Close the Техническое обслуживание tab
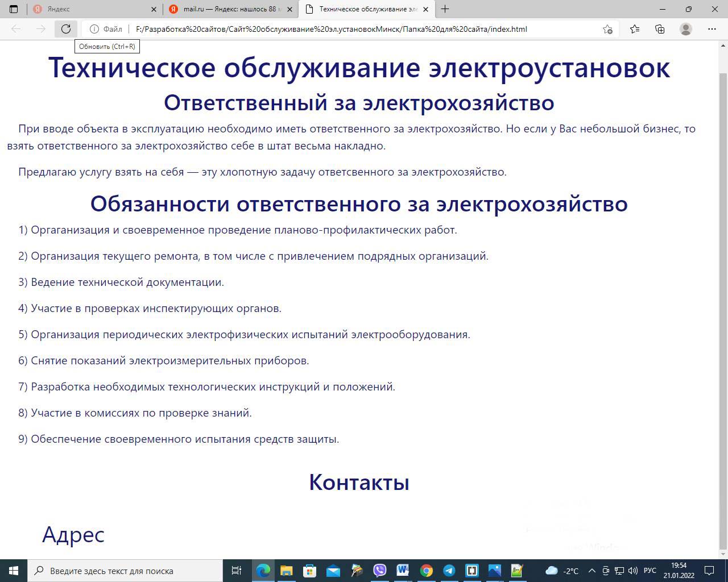The width and height of the screenshot is (728, 582). 425,9
